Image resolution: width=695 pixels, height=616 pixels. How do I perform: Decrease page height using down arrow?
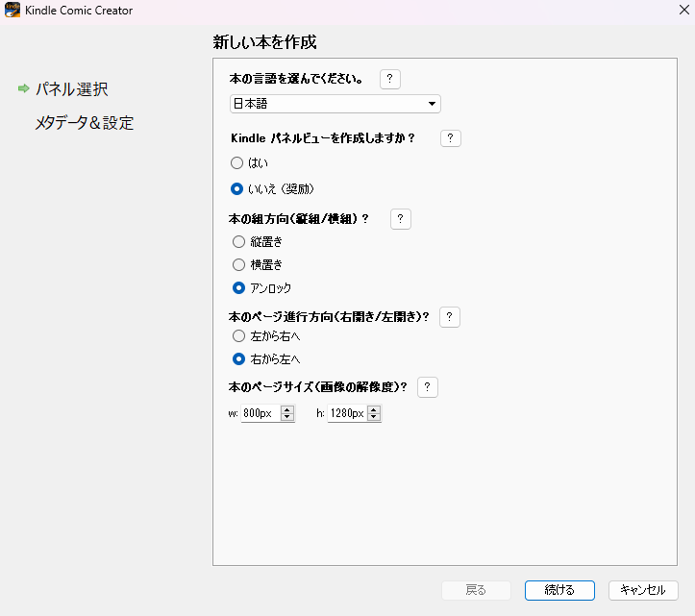(x=374, y=418)
